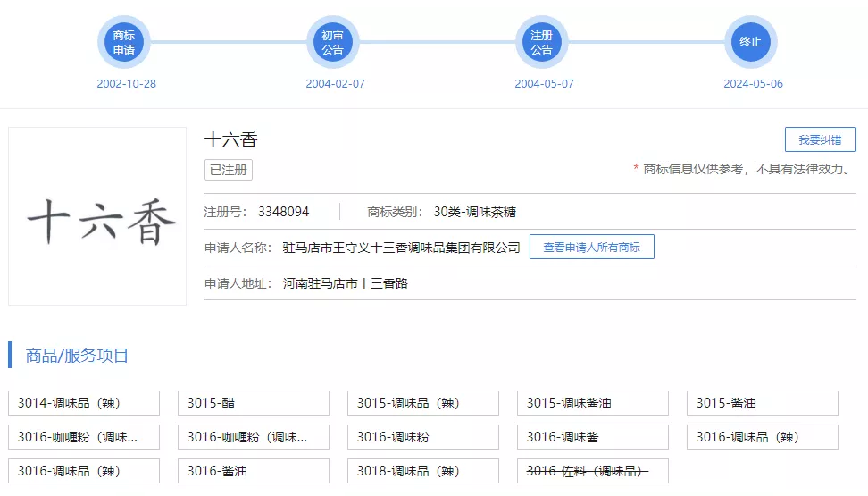This screenshot has width=868, height=496.
Task: Open 查看申请人所有商标 to view all trademarks
Action: pos(591,248)
